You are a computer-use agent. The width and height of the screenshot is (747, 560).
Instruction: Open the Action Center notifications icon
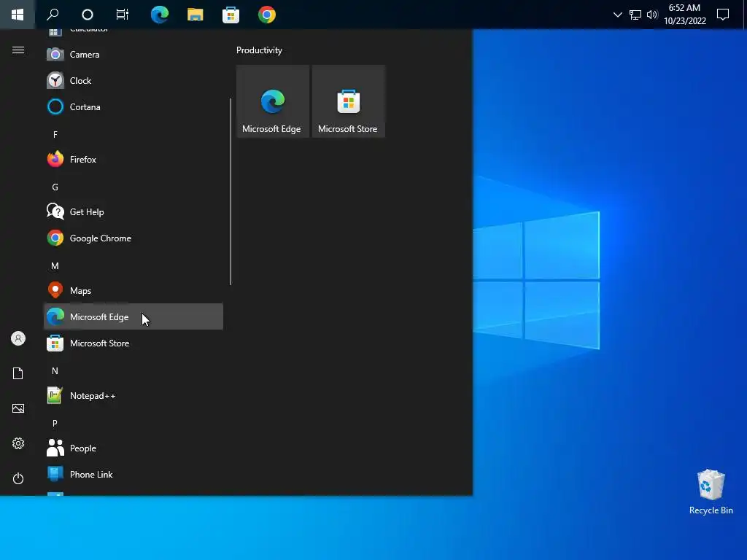tap(723, 15)
